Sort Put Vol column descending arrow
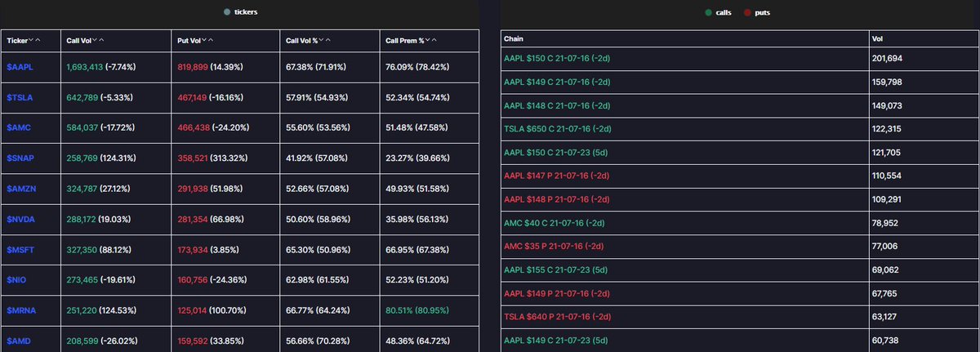The image size is (980, 352). [x=204, y=40]
